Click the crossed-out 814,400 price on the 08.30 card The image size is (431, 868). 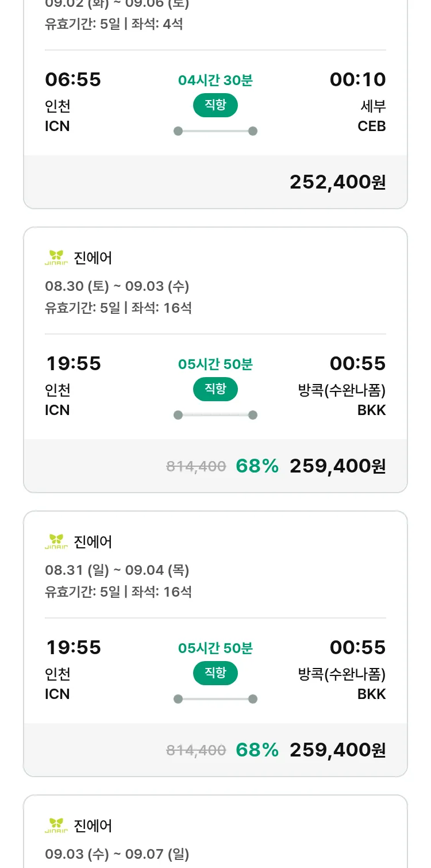point(196,466)
